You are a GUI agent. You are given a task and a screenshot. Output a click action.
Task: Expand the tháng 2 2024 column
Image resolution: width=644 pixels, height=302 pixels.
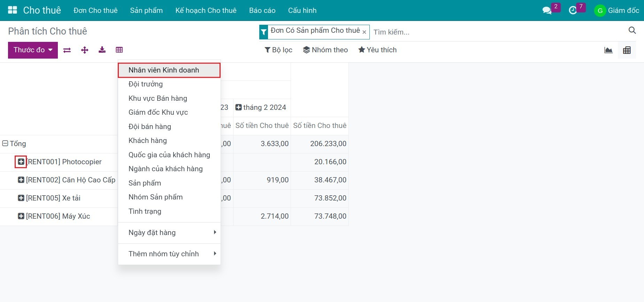pos(238,107)
